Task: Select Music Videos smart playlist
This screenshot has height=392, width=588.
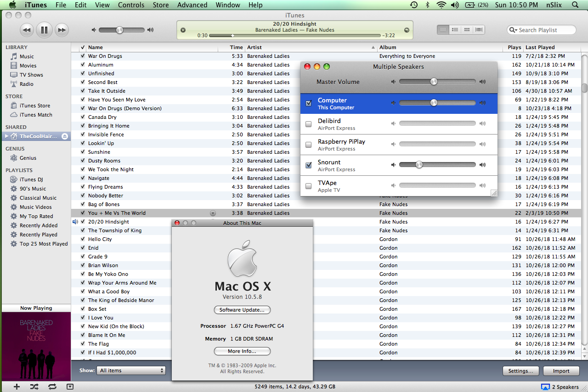Action: [35, 207]
